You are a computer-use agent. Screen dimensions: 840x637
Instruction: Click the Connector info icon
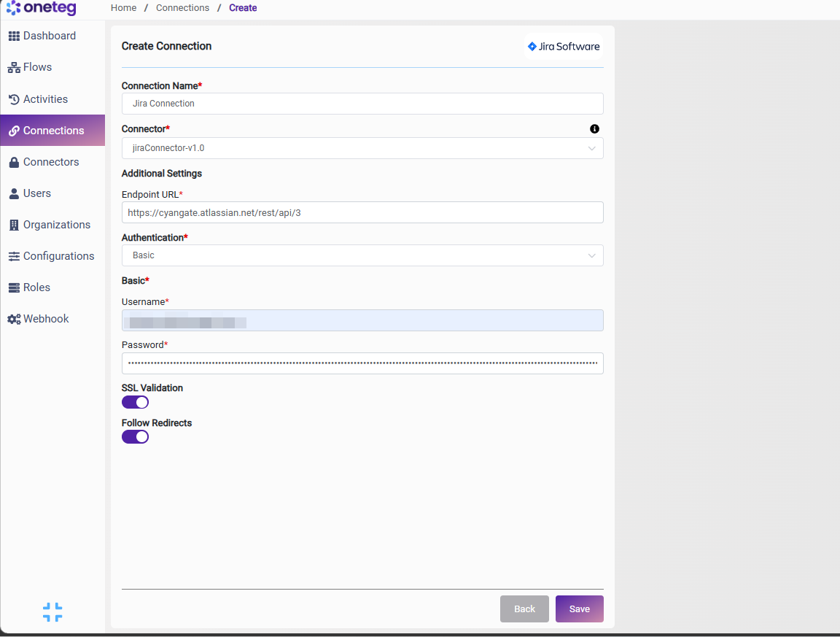pos(595,128)
